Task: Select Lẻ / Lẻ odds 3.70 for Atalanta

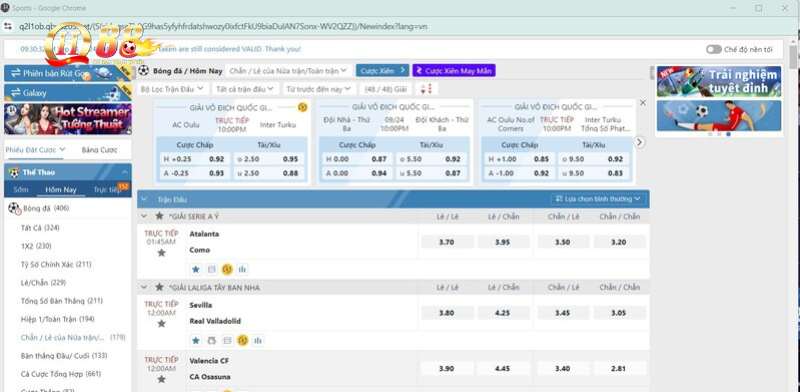Action: (446, 242)
